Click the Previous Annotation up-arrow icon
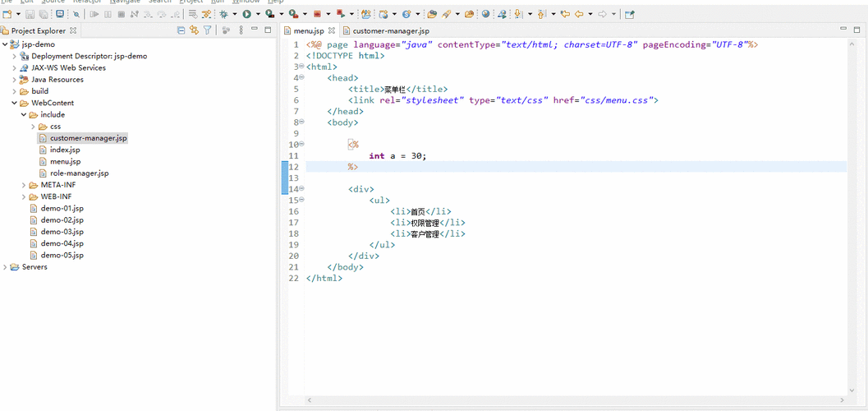The height and width of the screenshot is (411, 868). pos(541,14)
